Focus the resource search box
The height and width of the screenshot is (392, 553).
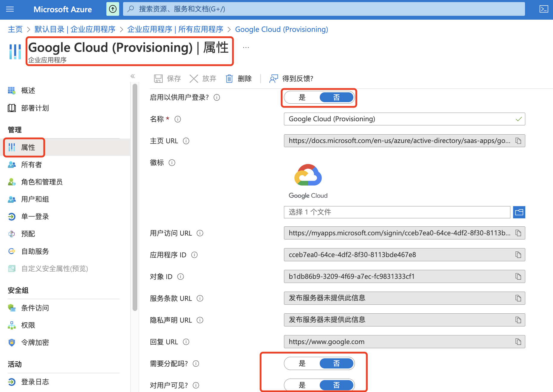pyautogui.click(x=324, y=9)
